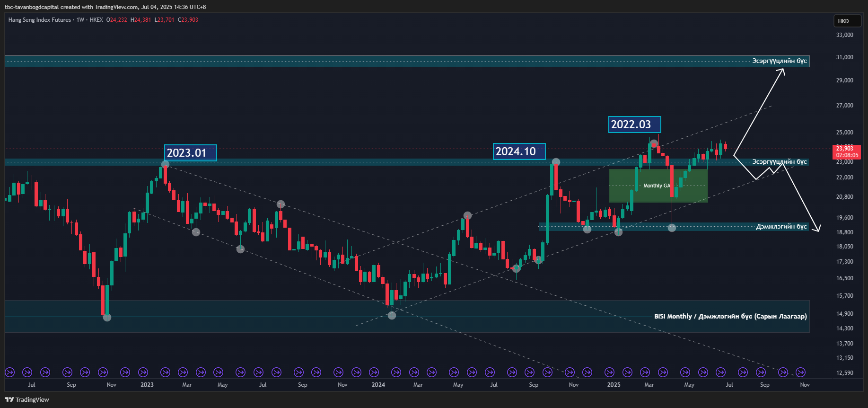868x408 pixels.
Task: Select the low value L23,701
Action: click(165, 20)
